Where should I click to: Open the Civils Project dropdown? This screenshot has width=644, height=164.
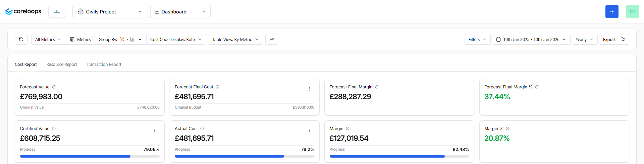(110, 12)
